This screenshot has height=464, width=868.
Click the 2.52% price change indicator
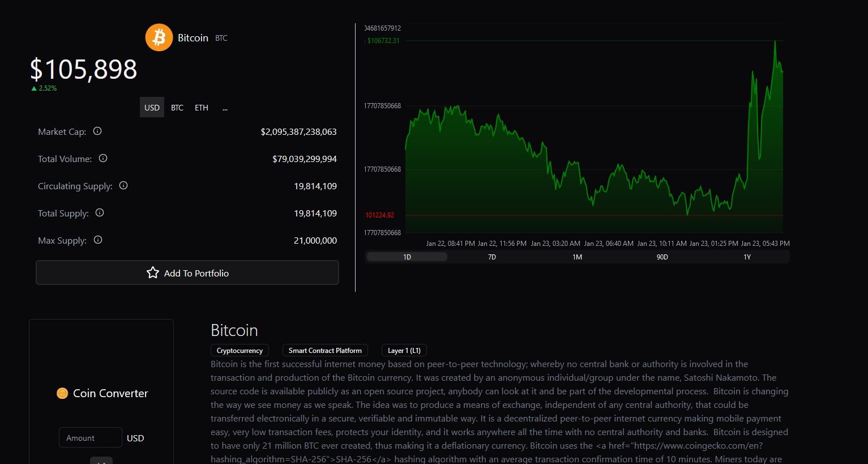44,88
